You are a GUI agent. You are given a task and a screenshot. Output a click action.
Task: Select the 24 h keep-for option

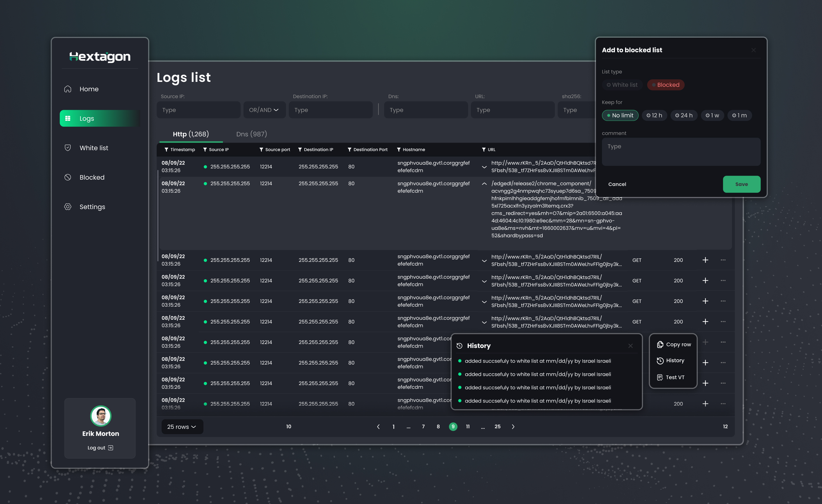[x=684, y=115]
